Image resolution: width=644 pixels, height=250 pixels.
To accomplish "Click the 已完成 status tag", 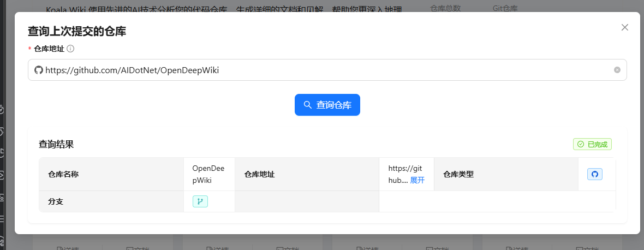I will pos(593,144).
